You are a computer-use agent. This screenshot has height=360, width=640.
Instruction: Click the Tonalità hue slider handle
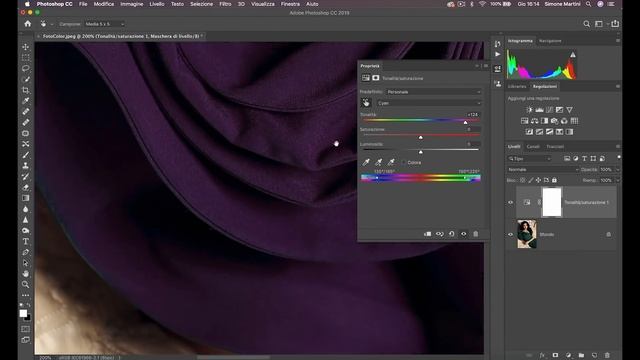(x=465, y=122)
